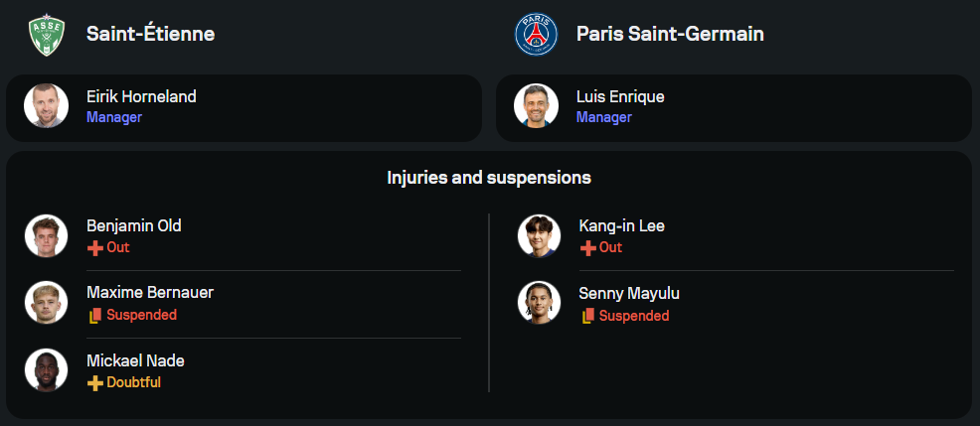
Task: Click Kang-in Lee's red injury cross icon
Action: point(587,247)
